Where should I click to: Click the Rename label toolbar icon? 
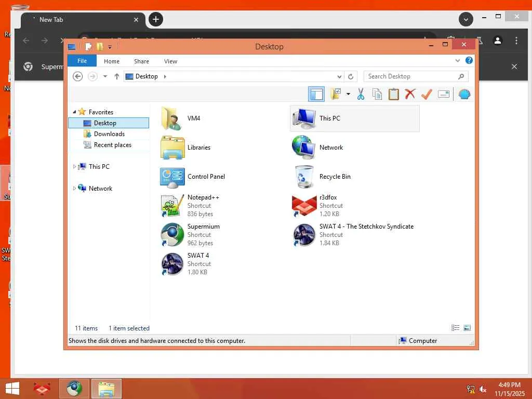click(444, 94)
